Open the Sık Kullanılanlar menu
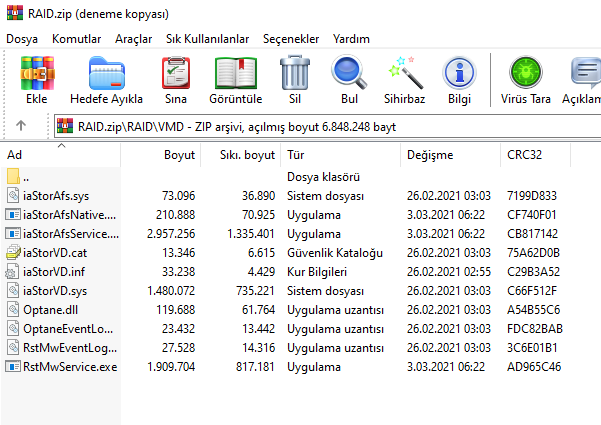601x425 pixels. (207, 39)
